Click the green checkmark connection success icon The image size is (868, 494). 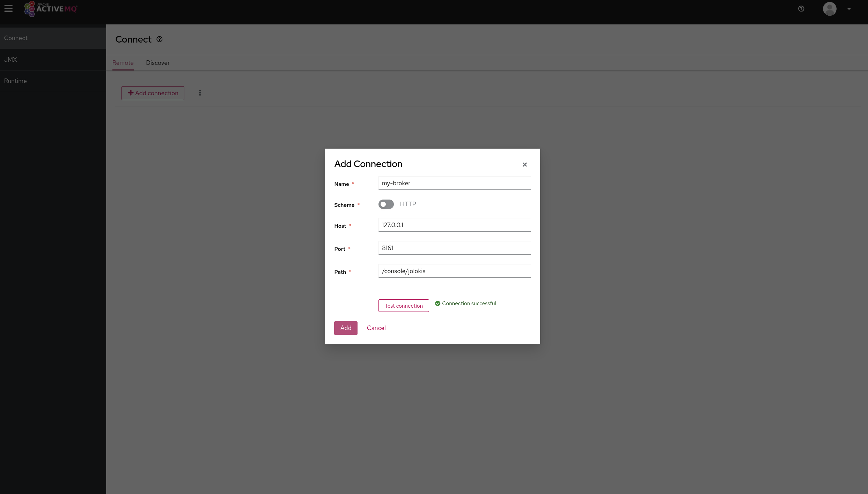pyautogui.click(x=437, y=303)
